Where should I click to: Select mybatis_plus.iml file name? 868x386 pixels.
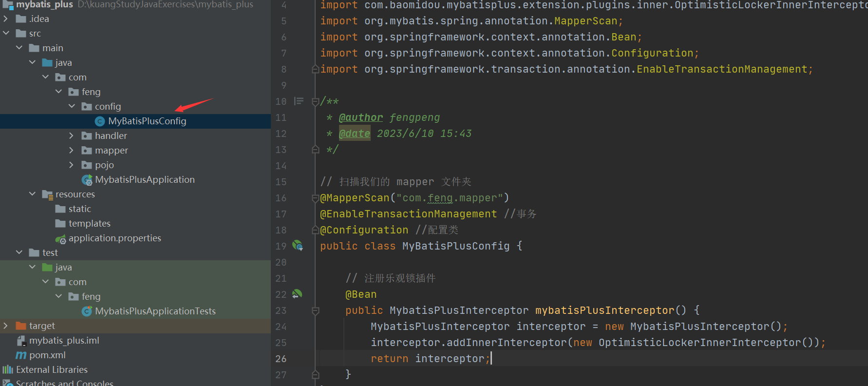64,341
